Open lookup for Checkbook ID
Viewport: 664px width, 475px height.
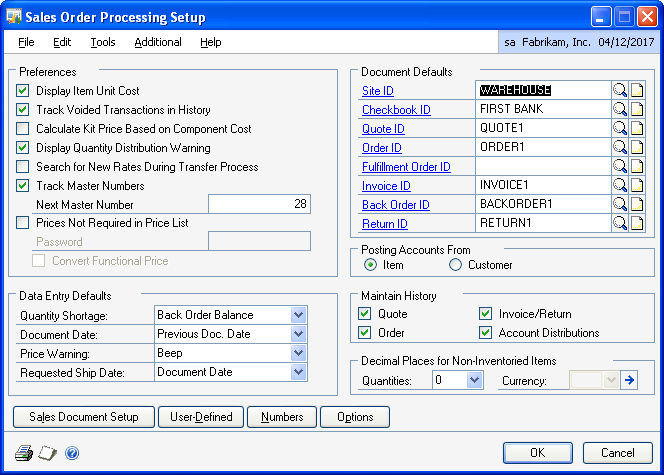pos(620,109)
